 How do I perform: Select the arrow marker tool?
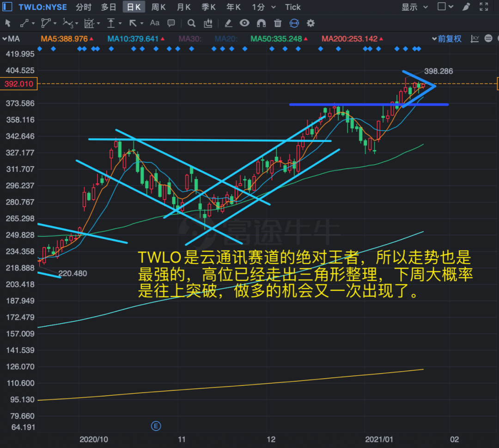click(133, 23)
